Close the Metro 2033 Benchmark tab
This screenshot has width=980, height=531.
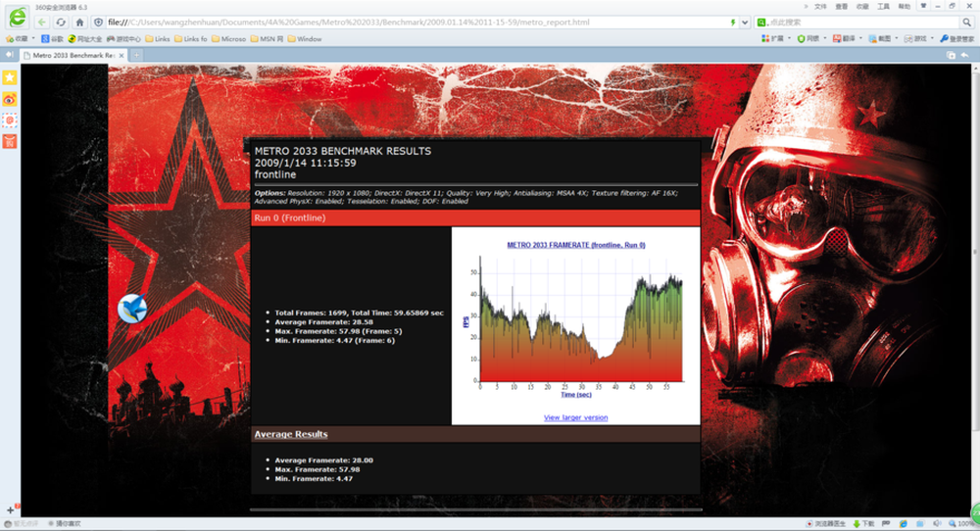click(122, 56)
